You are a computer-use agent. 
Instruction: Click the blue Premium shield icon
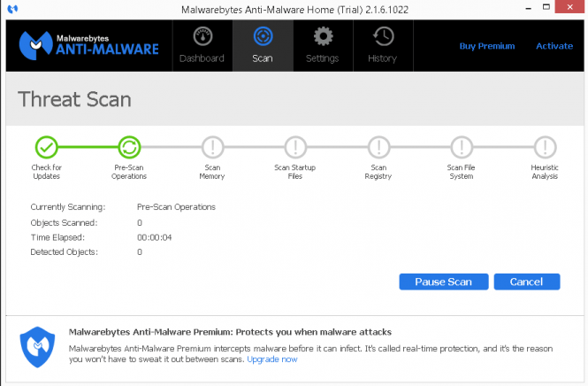click(x=37, y=347)
